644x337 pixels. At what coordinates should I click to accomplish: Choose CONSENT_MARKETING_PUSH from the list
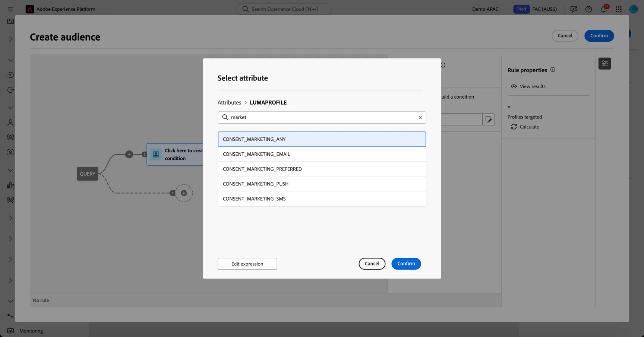(x=322, y=184)
